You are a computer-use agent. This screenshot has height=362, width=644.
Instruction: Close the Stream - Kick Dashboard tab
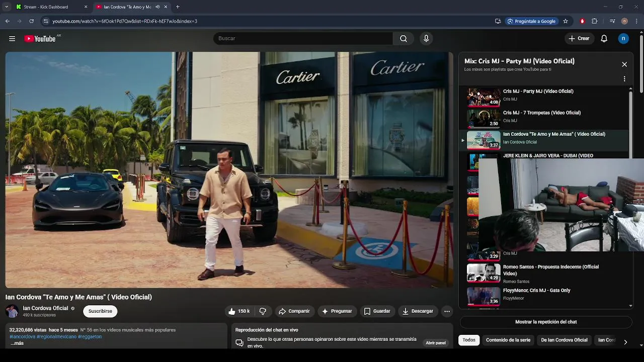(86, 7)
